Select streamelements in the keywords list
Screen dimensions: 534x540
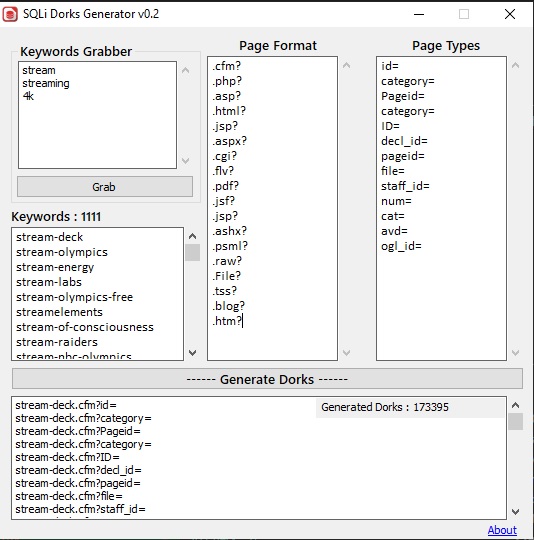coord(59,312)
